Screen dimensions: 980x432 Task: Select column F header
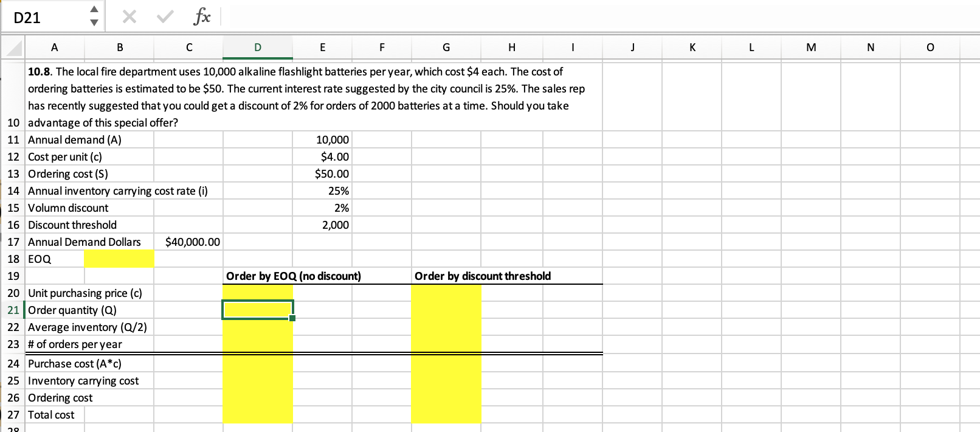pyautogui.click(x=382, y=47)
